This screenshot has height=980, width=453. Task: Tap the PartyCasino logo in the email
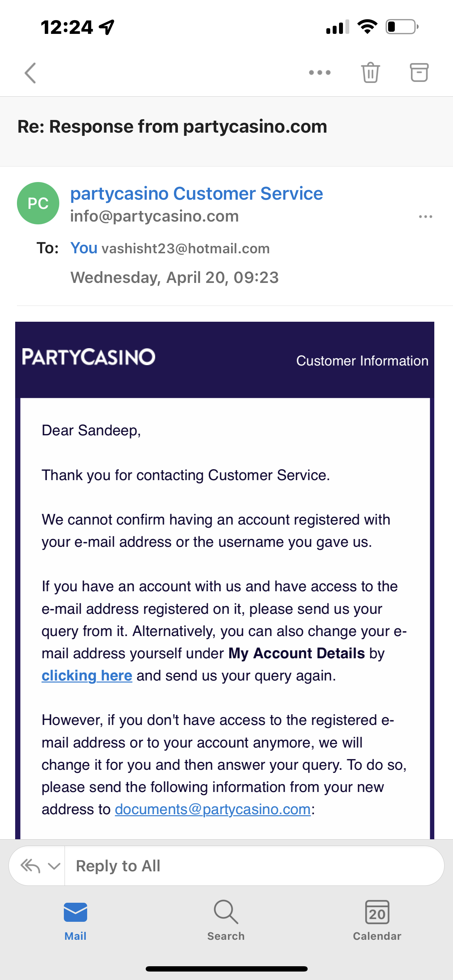(89, 357)
